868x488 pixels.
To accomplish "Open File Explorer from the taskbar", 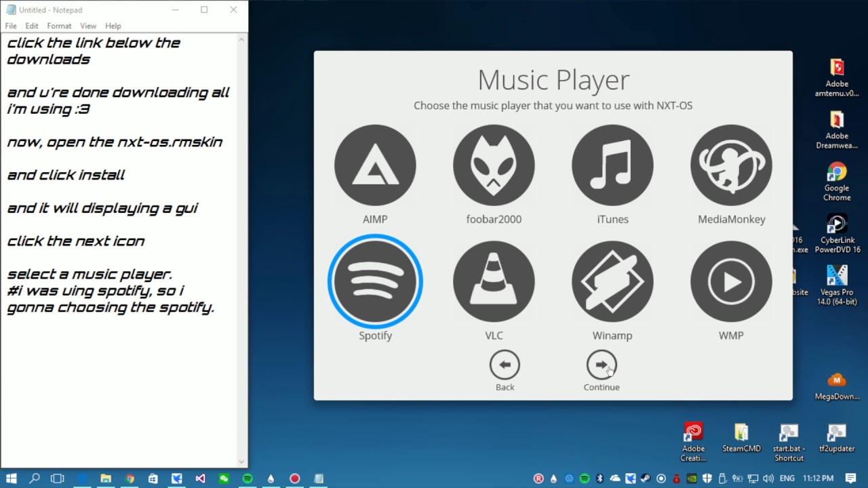I will (x=106, y=479).
